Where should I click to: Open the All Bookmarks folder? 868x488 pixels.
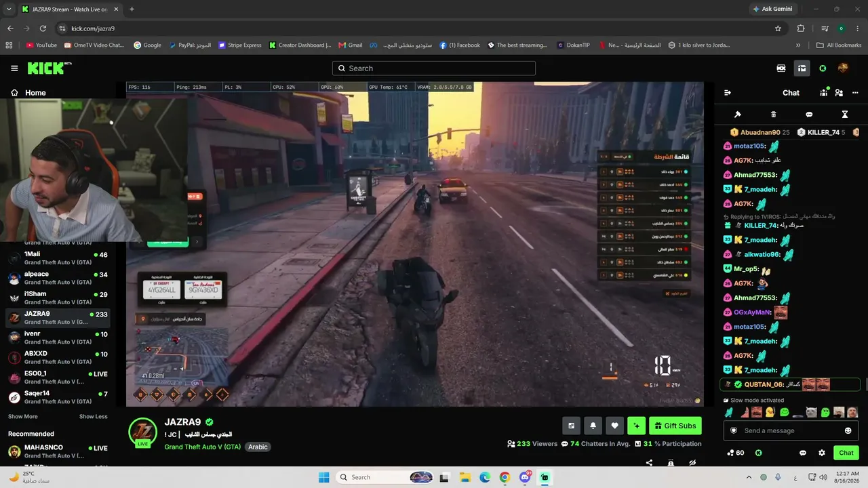(x=839, y=45)
